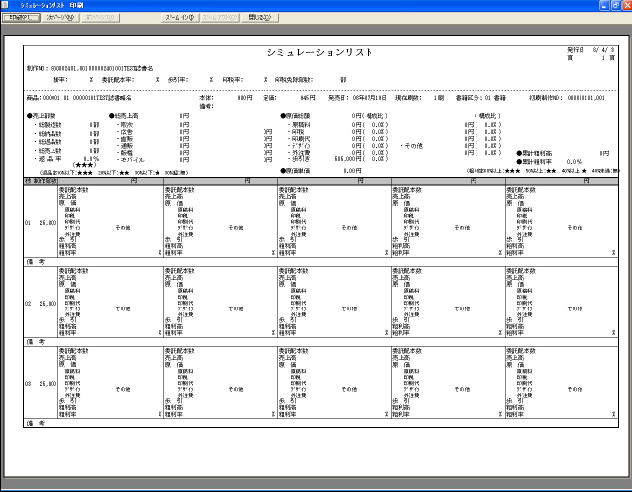Click the 書籍区分: 01 書籍 text

point(481,98)
